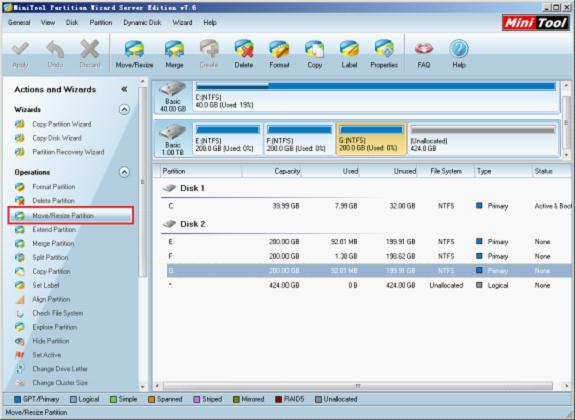575x420 pixels.
Task: Open the View menu
Action: click(48, 22)
